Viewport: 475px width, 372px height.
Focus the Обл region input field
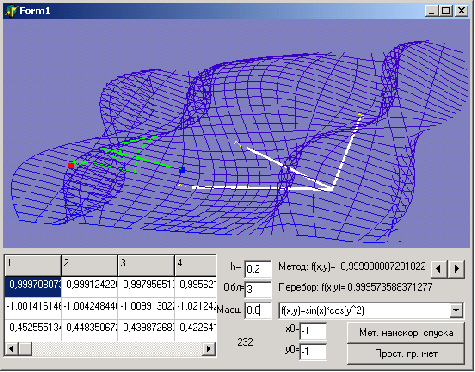pyautogui.click(x=258, y=289)
